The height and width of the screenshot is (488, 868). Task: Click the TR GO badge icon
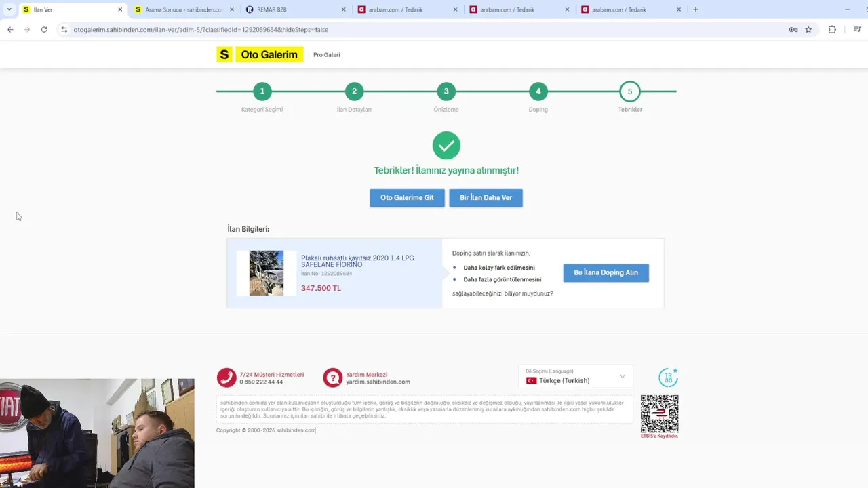click(668, 378)
